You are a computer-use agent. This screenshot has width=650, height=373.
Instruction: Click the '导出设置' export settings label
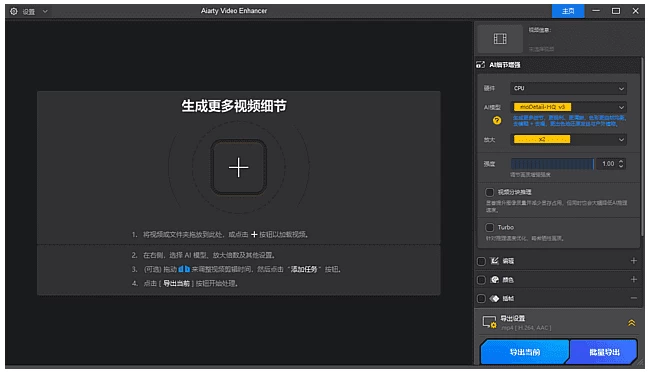512,318
